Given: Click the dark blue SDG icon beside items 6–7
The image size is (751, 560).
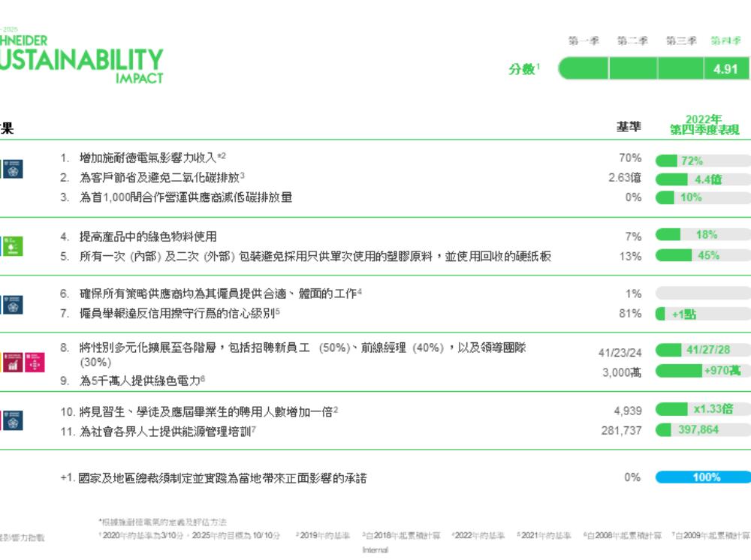Looking at the screenshot, I should 13,305.
